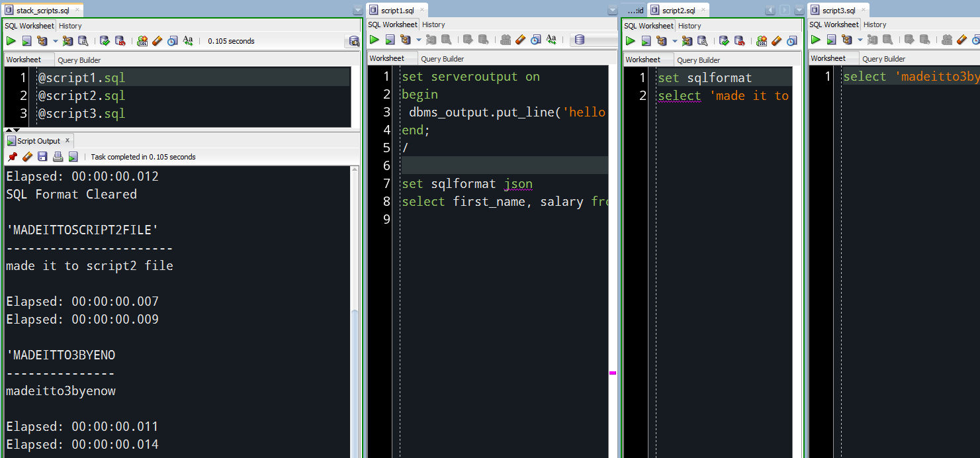
Task: Click line 3 '@script3.sql' in stack_scripts editor
Action: (81, 113)
